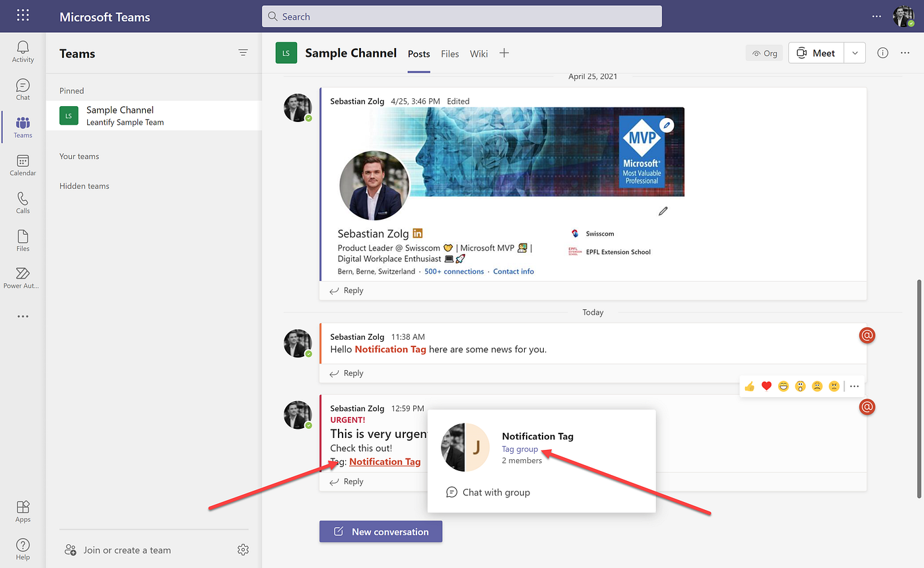
Task: Collapse the Pinned section
Action: coord(72,91)
